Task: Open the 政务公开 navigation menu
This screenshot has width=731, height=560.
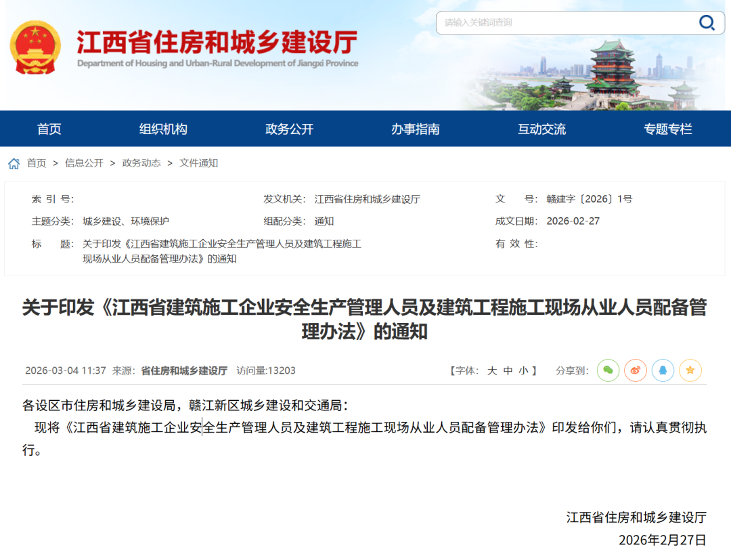Action: [290, 129]
